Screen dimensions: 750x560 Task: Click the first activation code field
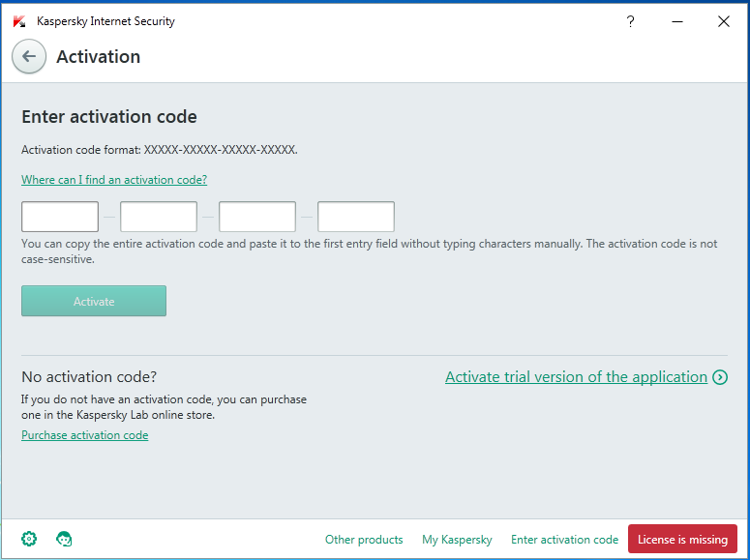tap(60, 217)
